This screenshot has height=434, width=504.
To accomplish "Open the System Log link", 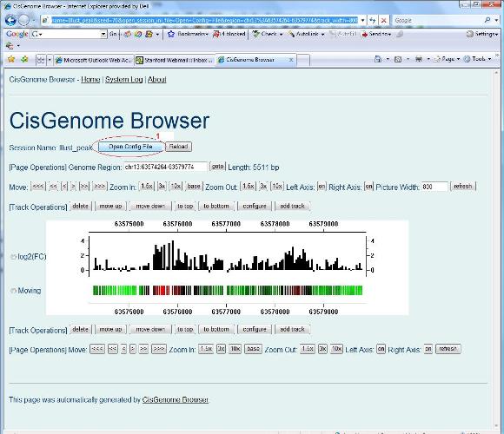I will (123, 80).
